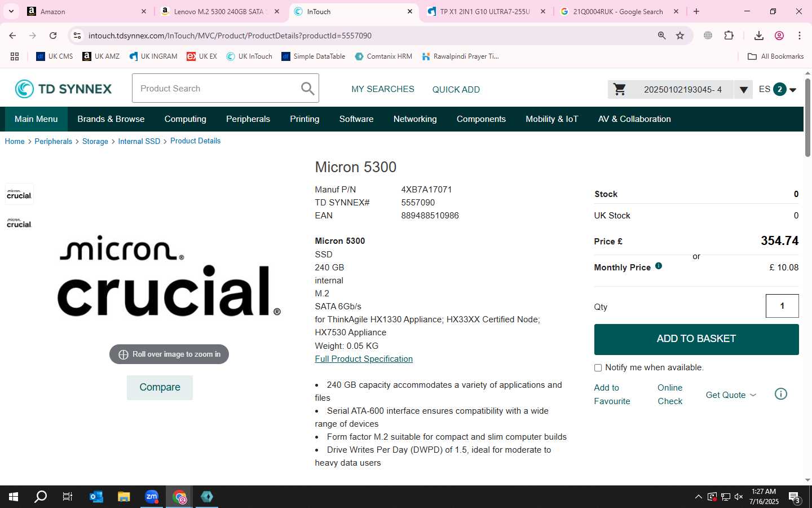Open Zoom from the taskbar
This screenshot has height=508, width=812.
(x=152, y=497)
